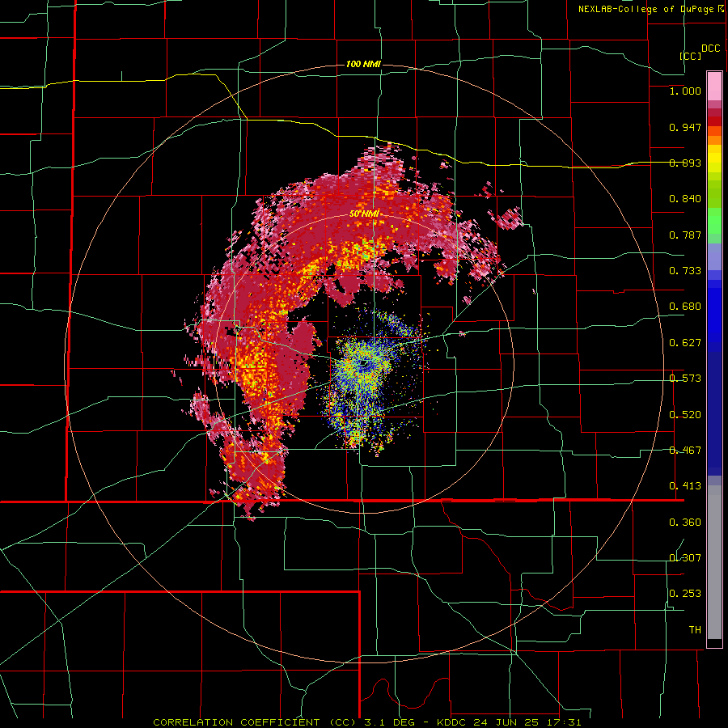Viewport: 728px width, 728px height.
Task: Click the DCC label above the color scale
Action: coord(710,49)
